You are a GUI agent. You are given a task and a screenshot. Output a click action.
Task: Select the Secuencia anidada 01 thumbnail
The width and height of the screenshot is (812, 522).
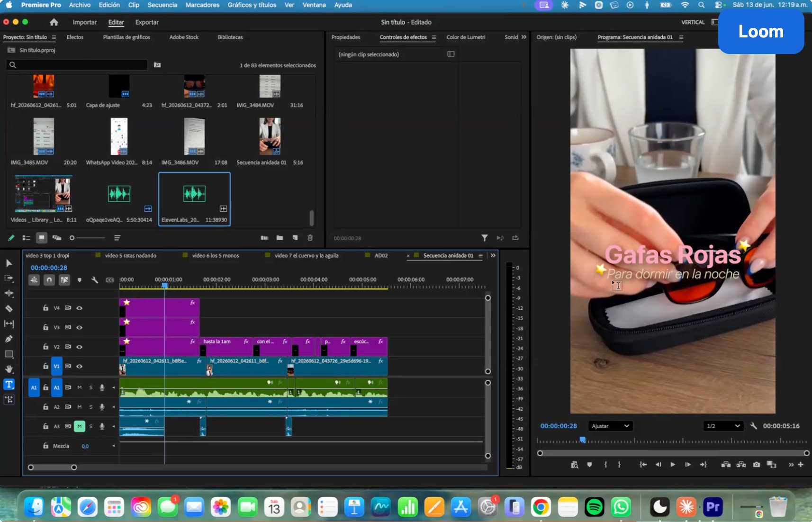tap(270, 136)
